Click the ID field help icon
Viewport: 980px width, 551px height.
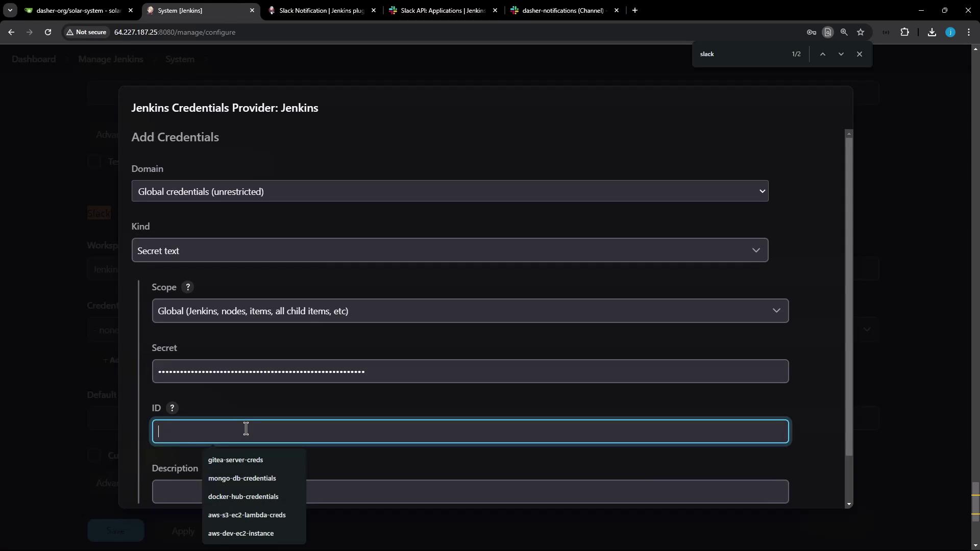pos(172,408)
